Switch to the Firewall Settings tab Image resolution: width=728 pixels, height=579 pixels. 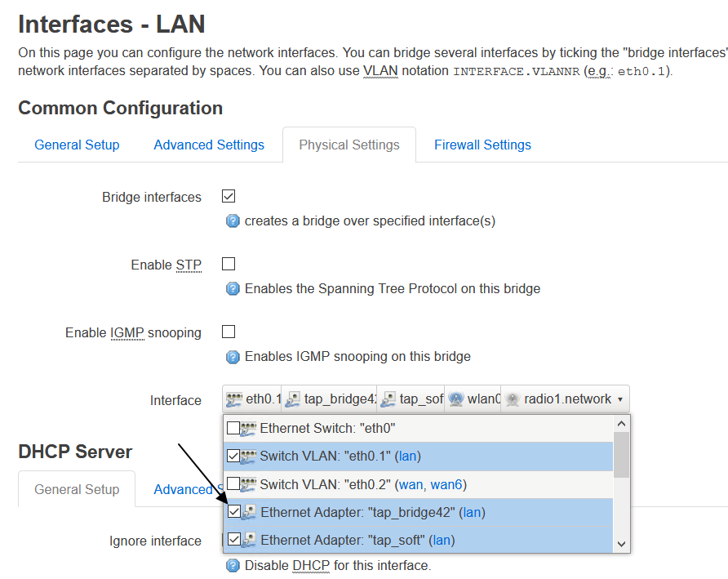click(482, 145)
